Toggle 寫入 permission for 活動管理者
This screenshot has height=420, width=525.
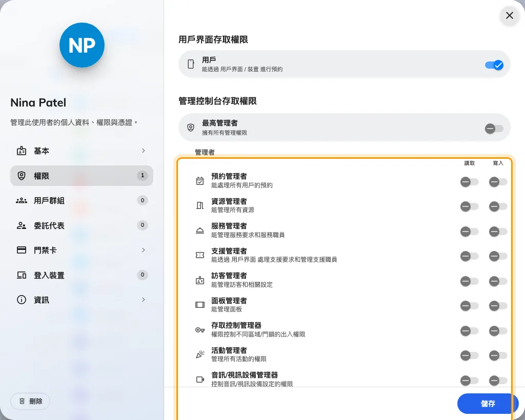(498, 355)
